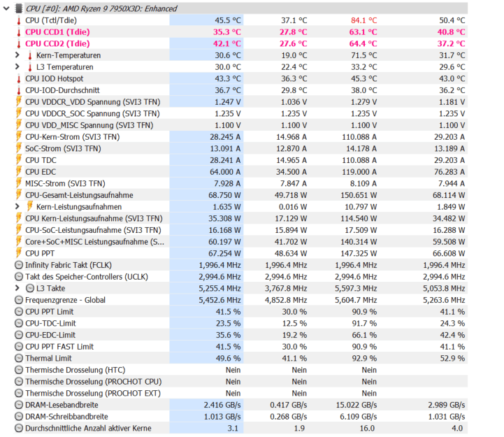The height and width of the screenshot is (437, 504).
Task: Select the CPU IOD Hotspot label
Action: coord(55,79)
